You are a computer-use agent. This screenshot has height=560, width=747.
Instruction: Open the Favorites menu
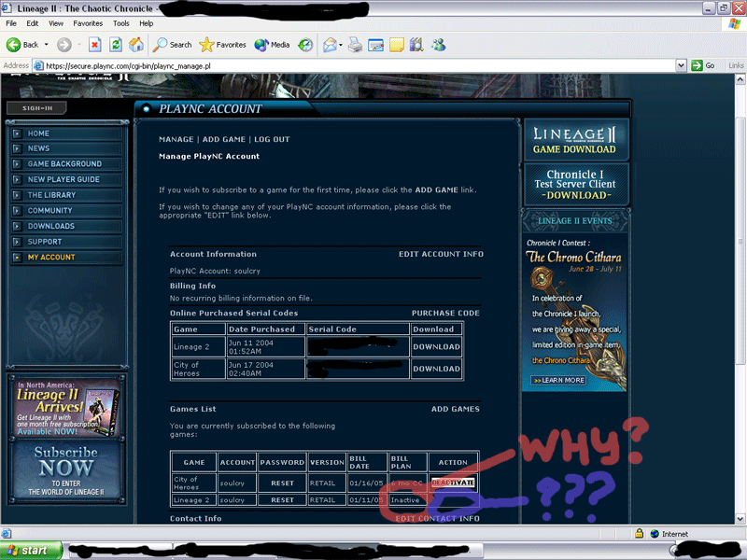(88, 23)
